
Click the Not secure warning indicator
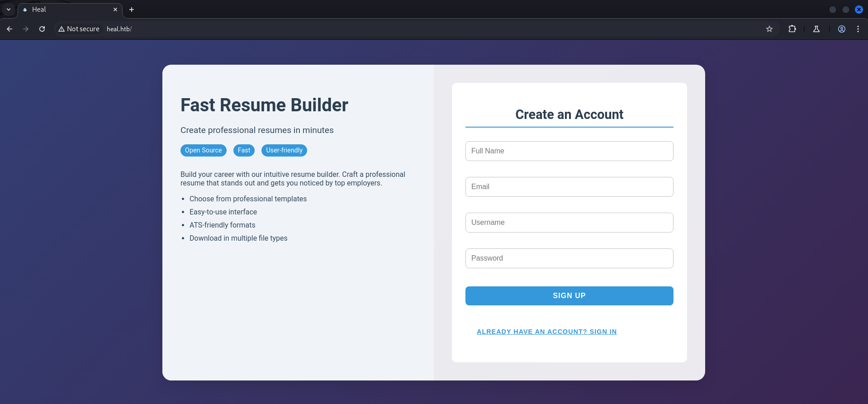click(79, 29)
